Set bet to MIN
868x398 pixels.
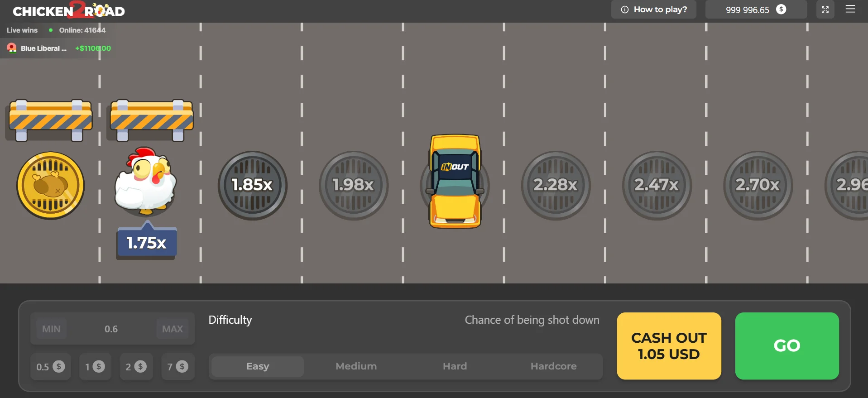tap(51, 329)
